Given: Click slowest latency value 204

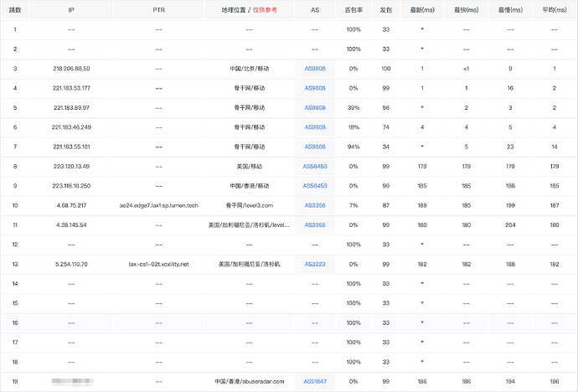Looking at the screenshot, I should pyautogui.click(x=510, y=224).
